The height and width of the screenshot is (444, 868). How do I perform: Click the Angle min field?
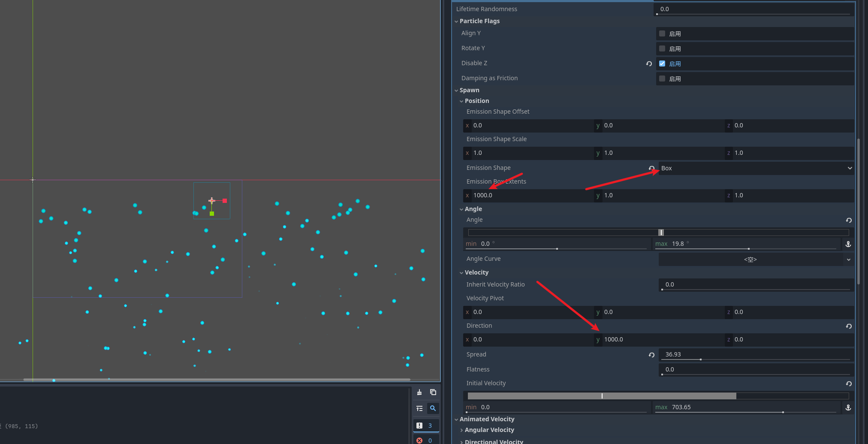pyautogui.click(x=558, y=244)
